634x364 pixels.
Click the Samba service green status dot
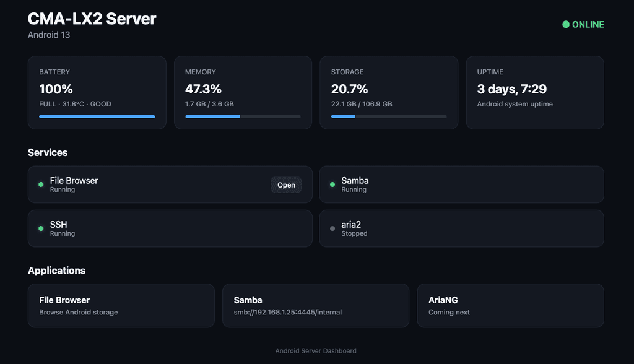(332, 184)
